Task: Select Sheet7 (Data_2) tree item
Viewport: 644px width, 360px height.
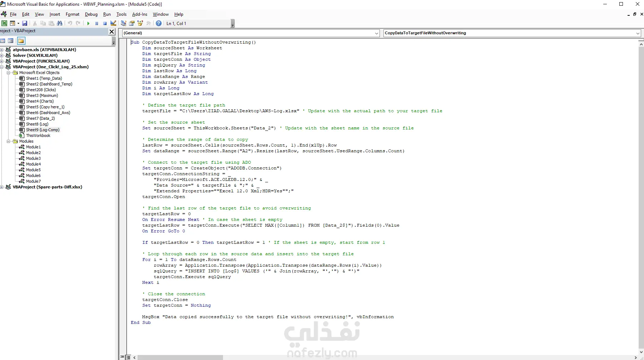Action: [40, 118]
